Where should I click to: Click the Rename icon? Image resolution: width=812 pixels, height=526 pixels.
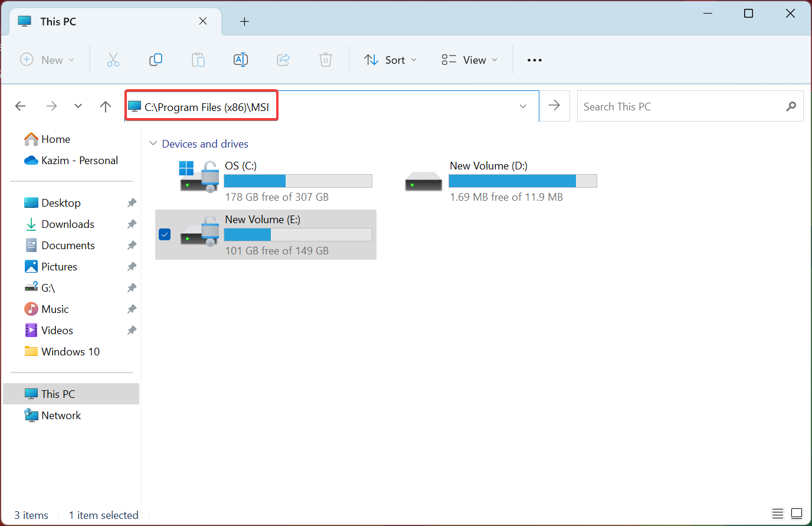(x=241, y=60)
